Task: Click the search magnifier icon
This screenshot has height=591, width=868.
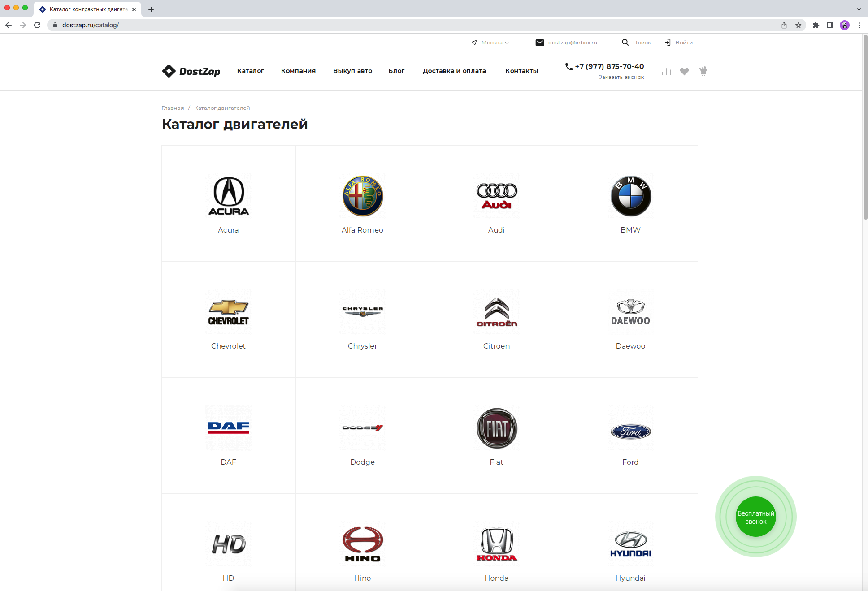Action: [625, 43]
